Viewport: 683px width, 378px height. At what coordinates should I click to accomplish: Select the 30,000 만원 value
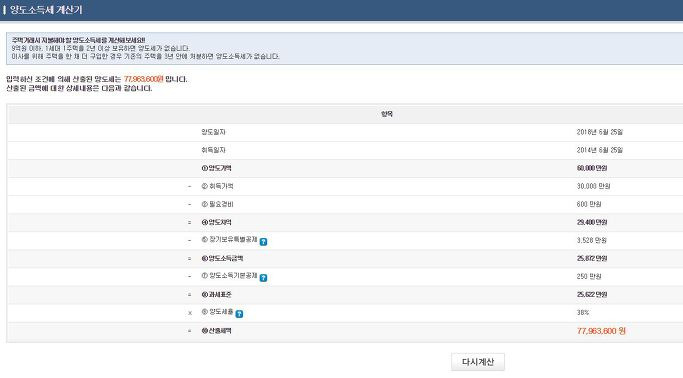click(593, 186)
